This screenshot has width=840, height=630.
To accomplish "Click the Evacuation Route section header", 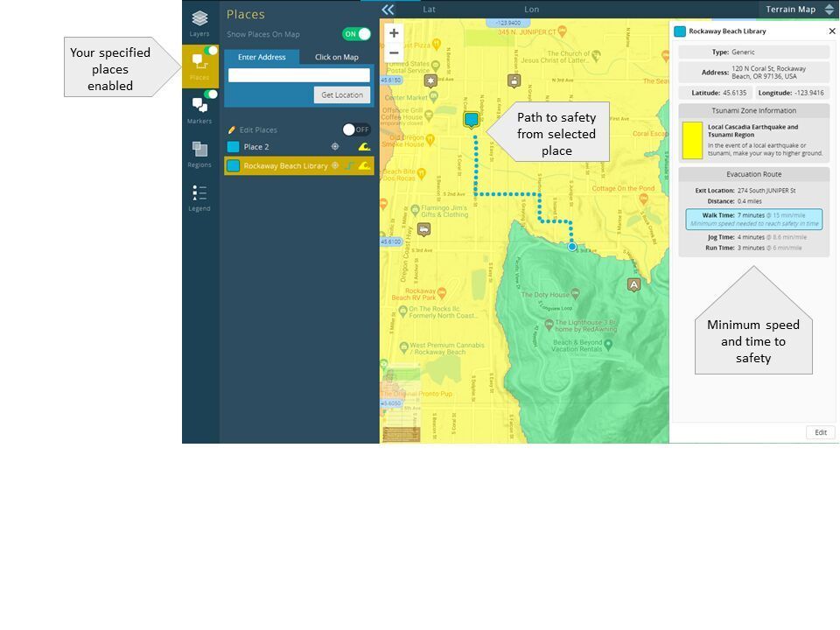I will (753, 175).
